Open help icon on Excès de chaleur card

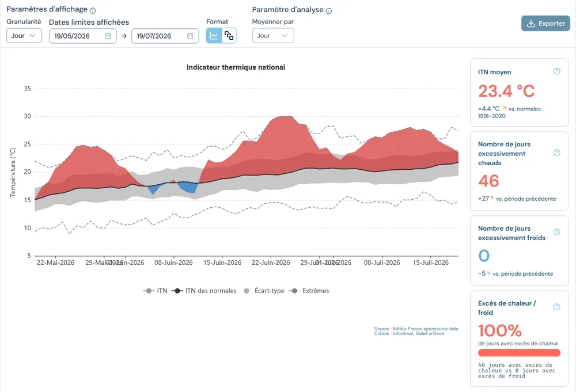tap(556, 307)
